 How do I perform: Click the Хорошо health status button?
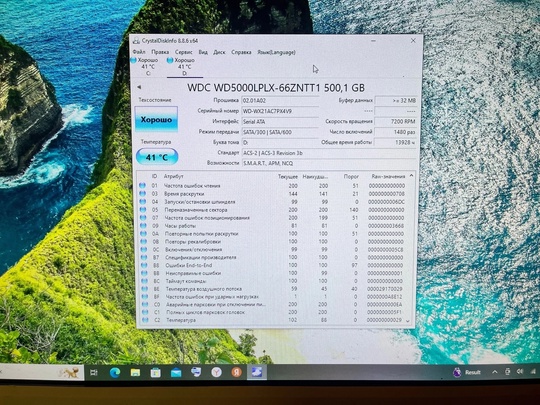[156, 119]
